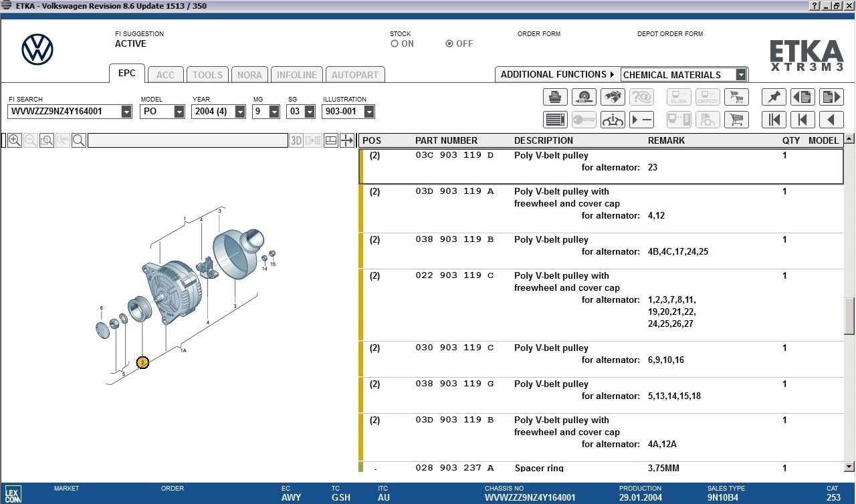Enable the STOCK ON radio button
The width and height of the screenshot is (856, 504).
pos(395,43)
